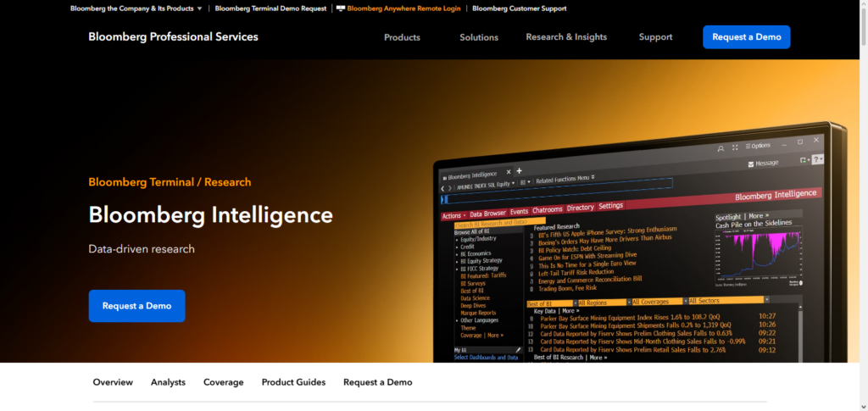Screen dimensions: 868x411
Task: Open the Solutions menu
Action: pyautogui.click(x=479, y=37)
